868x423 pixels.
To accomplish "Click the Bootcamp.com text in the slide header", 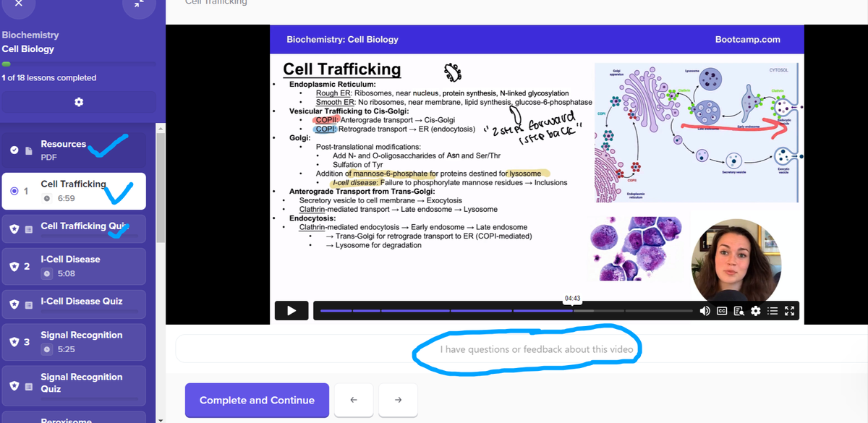I will 748,39.
